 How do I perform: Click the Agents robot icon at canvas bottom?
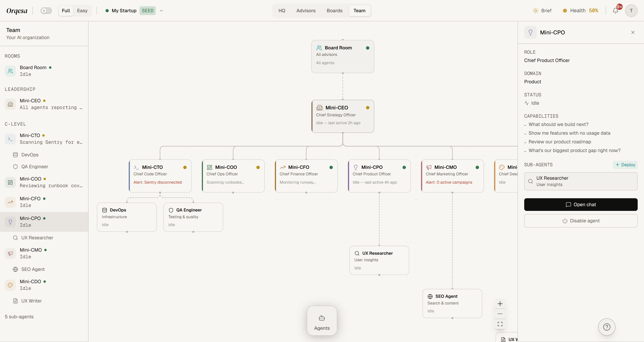(322, 318)
